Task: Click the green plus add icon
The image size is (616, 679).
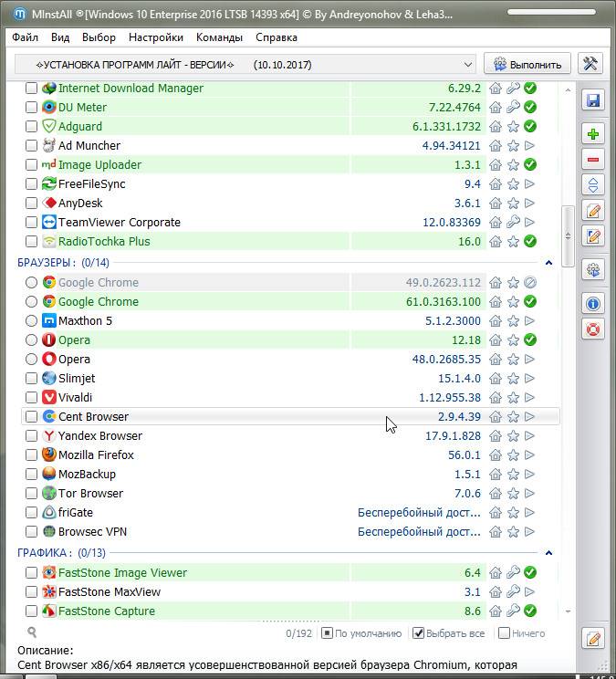Action: point(592,134)
